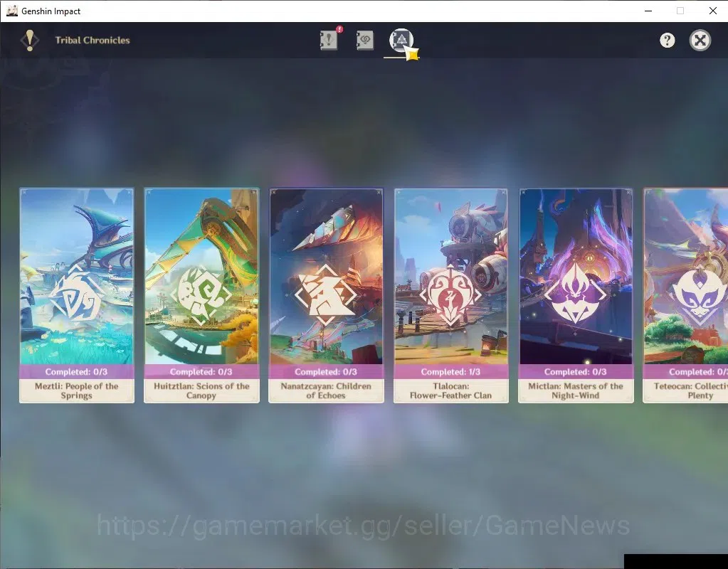Click the 'Mictlan: Masters of the Night-Wind' label

(x=575, y=390)
